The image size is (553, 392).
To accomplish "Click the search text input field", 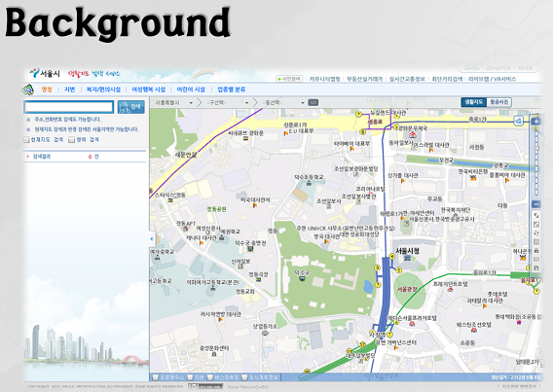I will pos(69,107).
